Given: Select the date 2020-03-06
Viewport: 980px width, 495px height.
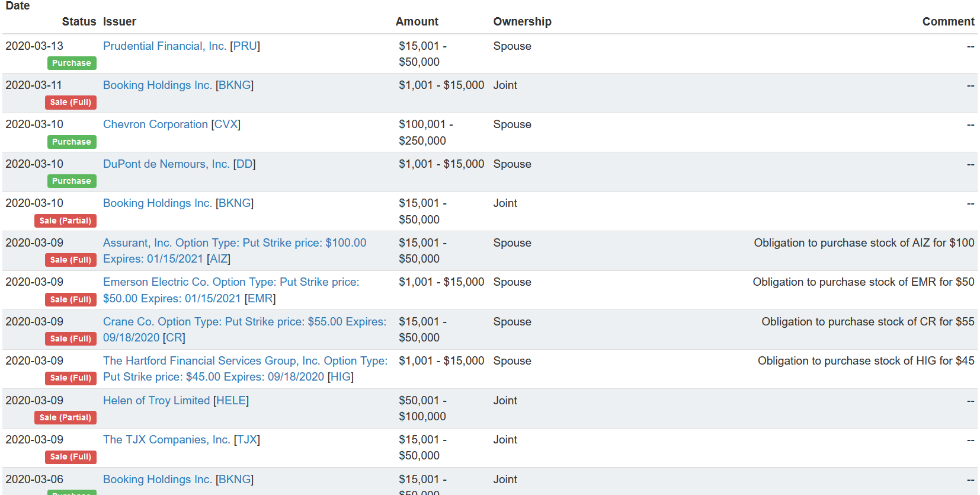Looking at the screenshot, I should [x=34, y=480].
